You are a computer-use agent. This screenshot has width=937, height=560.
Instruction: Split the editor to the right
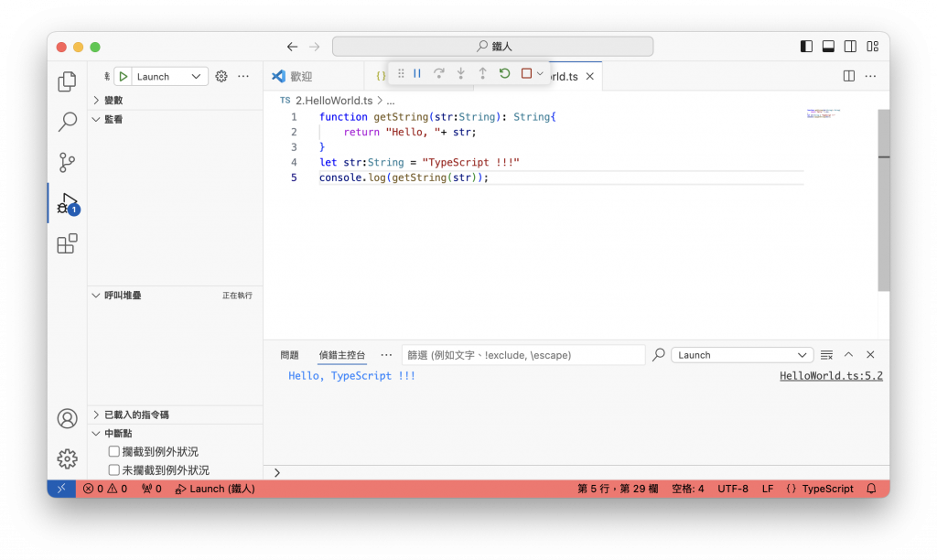848,76
